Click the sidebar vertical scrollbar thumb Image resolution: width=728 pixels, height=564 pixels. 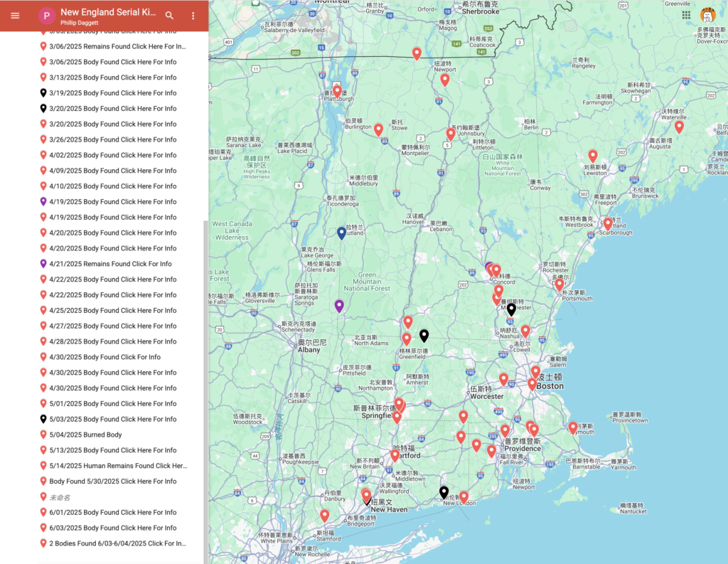[205, 392]
